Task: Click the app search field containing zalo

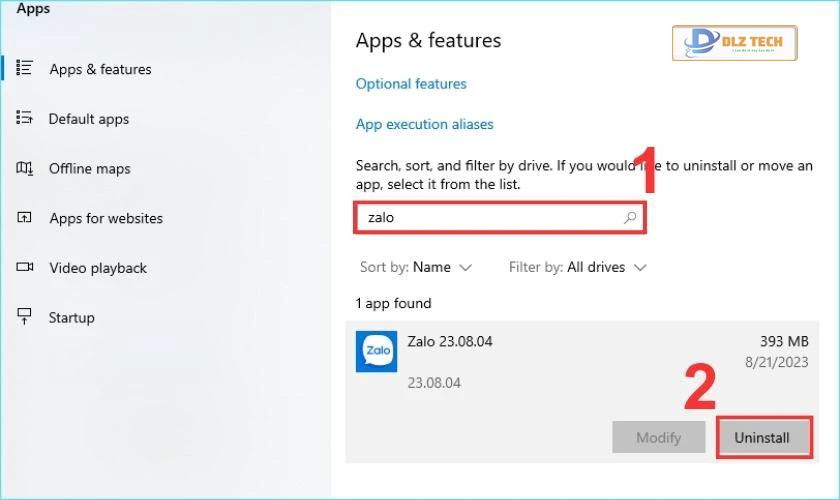Action: click(500, 218)
